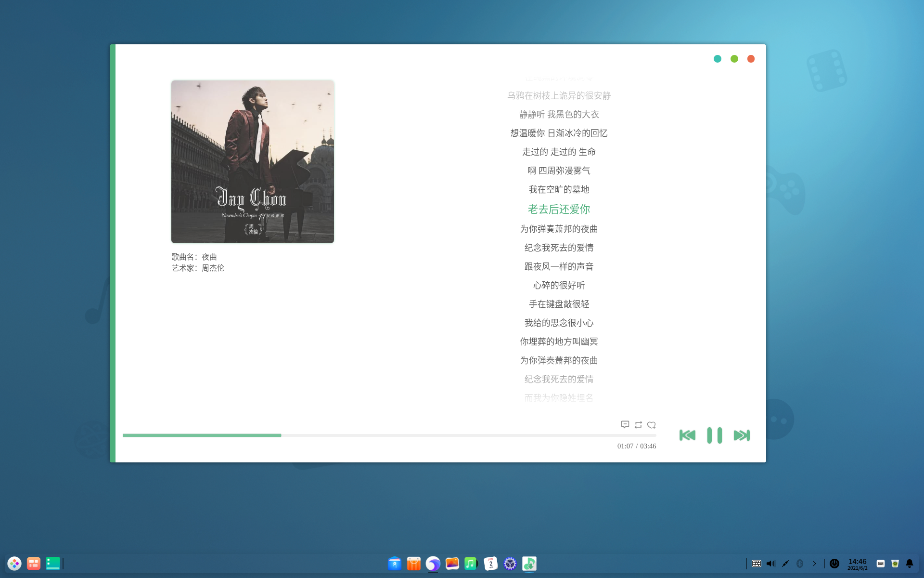Open the image viewer app in dock
Viewport: 924px width, 578px height.
[x=452, y=563]
